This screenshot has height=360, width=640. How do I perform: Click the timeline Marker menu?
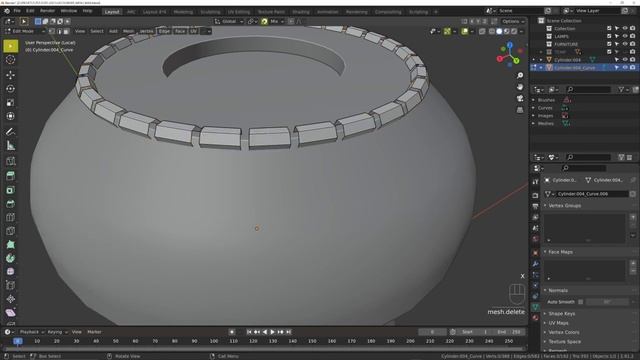click(x=94, y=332)
